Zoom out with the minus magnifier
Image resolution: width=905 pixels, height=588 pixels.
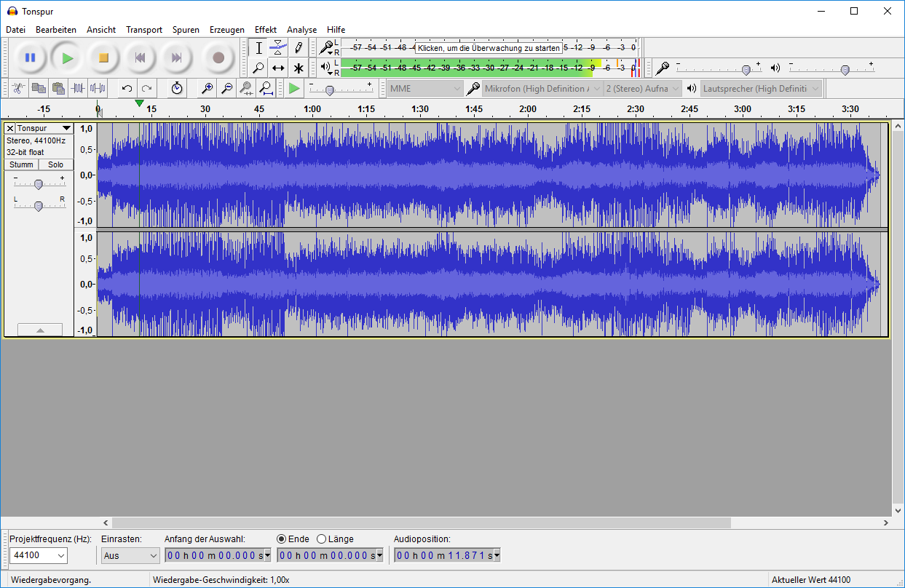[227, 88]
